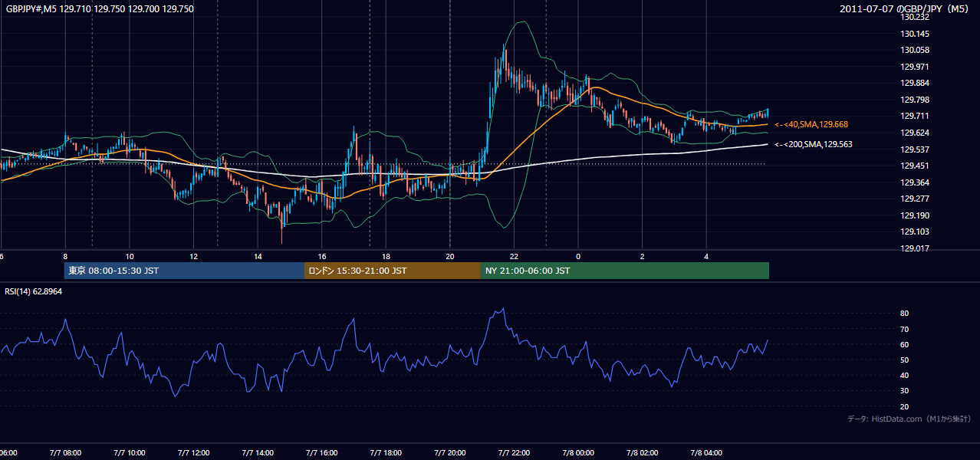Screen dimensions: 980x460
Task: Click the hour 22 tick on price chart
Action: tap(514, 257)
